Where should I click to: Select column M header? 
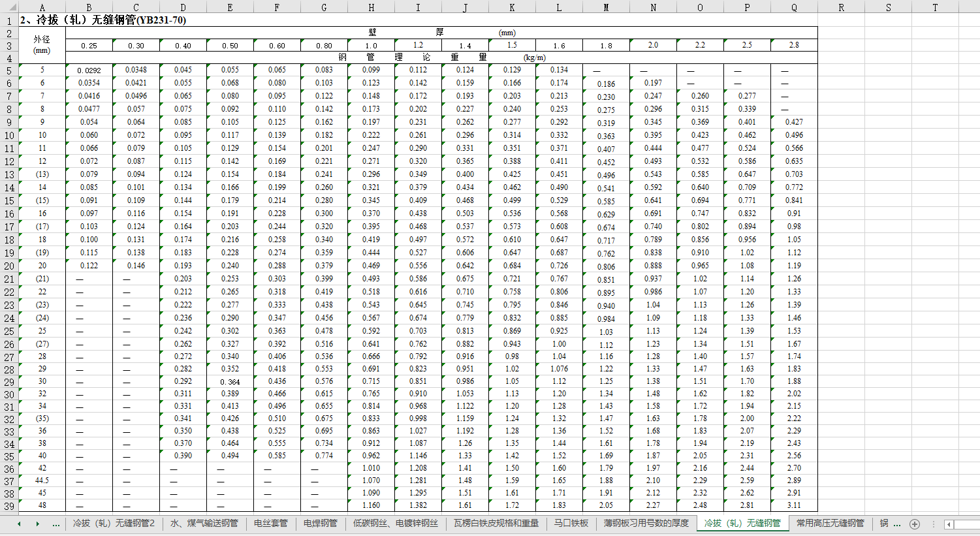coord(606,7)
